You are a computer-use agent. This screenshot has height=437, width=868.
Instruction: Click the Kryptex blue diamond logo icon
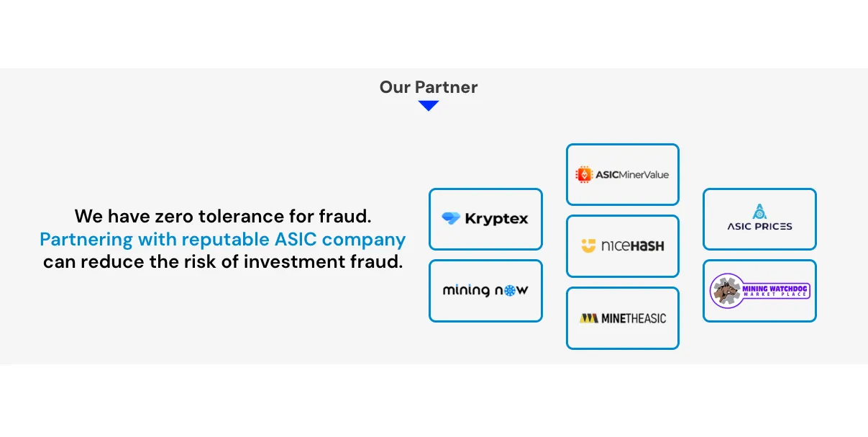(451, 219)
